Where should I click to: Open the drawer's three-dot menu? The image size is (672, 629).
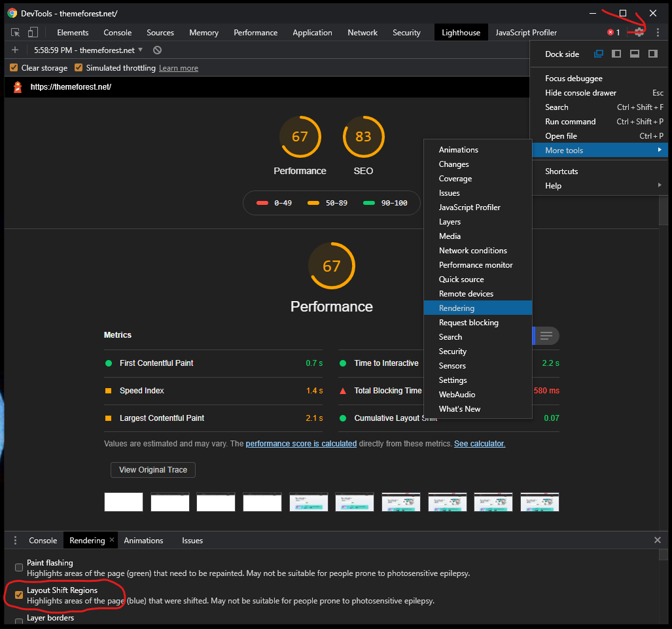coord(14,540)
